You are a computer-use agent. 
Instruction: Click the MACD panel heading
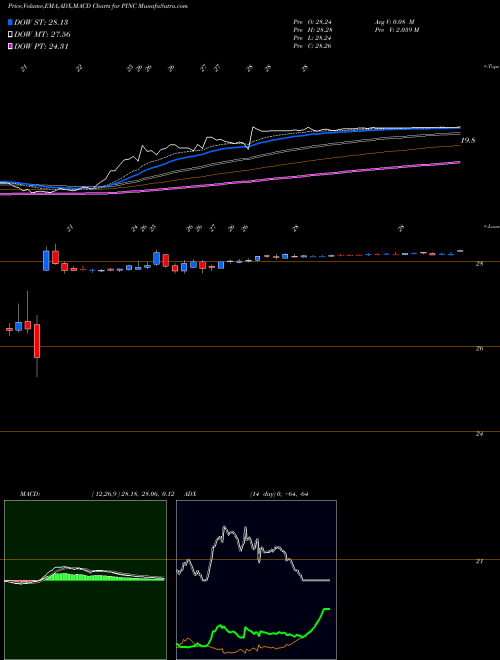tap(30, 494)
